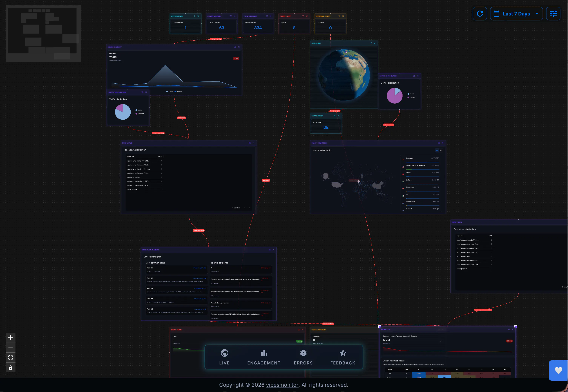Image resolution: width=568 pixels, height=392 pixels.
Task: Click the Bulgaria entry in country list
Action: [x=421, y=181]
